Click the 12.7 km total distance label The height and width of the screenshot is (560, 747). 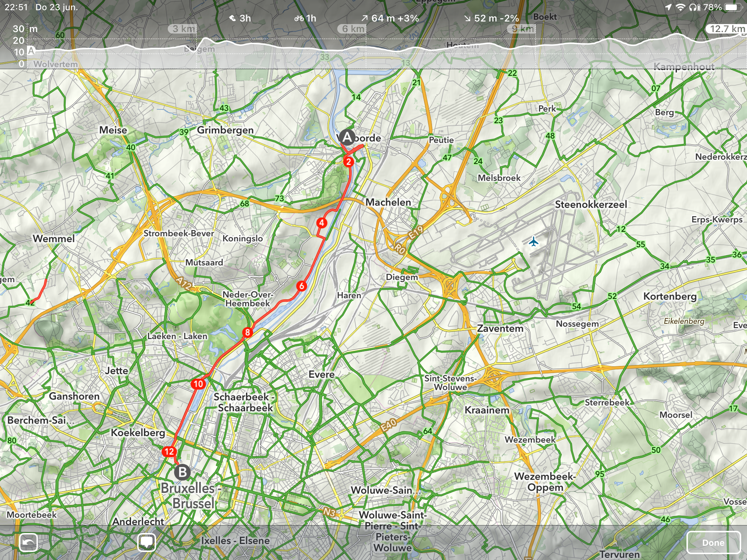[x=727, y=29]
